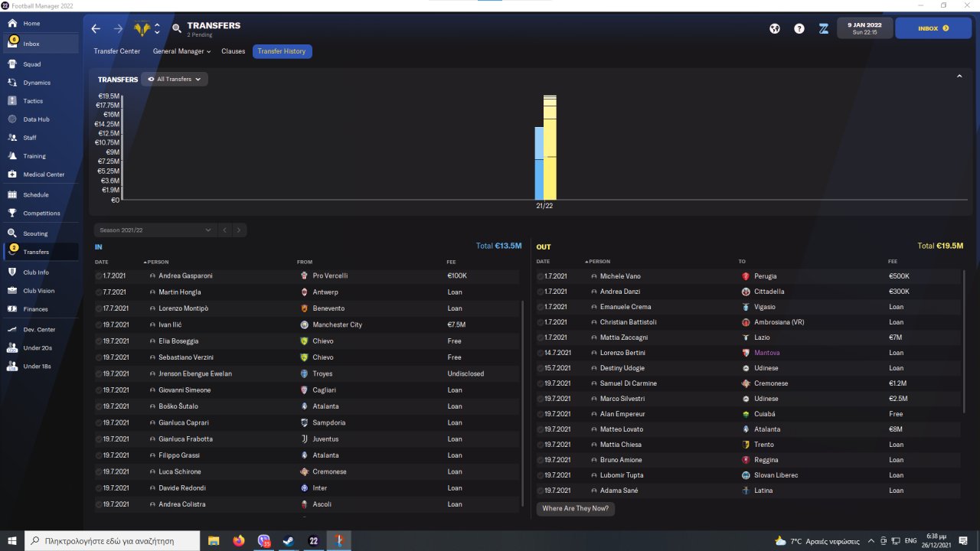Open the Squad shirt icon in sidebar
Screen dimensions: 980x551
click(12, 64)
